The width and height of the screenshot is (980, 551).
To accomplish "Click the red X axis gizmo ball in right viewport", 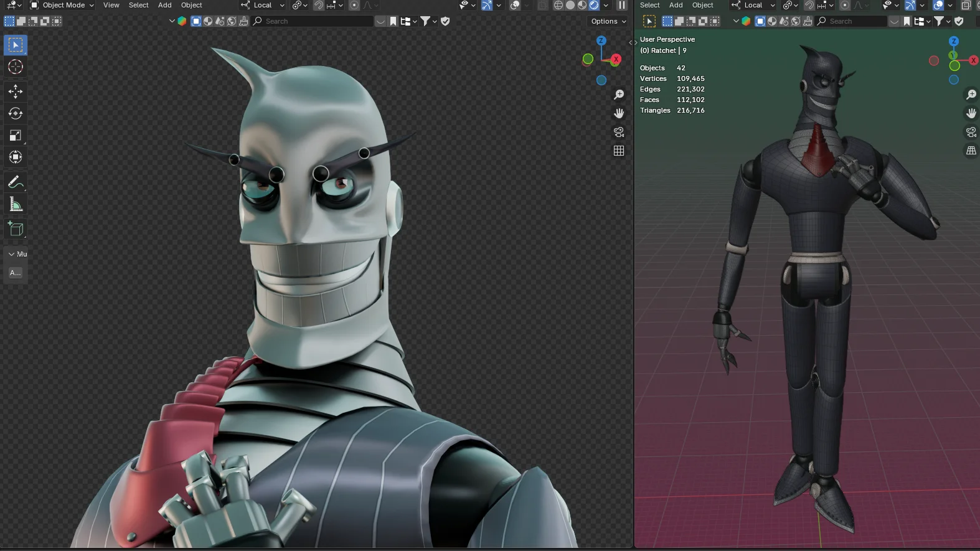I will point(973,60).
